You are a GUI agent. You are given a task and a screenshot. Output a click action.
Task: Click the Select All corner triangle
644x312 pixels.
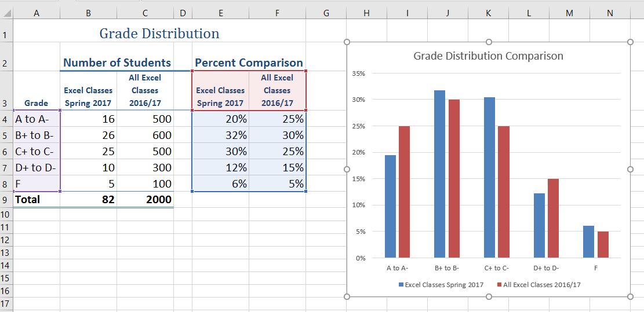(6, 13)
